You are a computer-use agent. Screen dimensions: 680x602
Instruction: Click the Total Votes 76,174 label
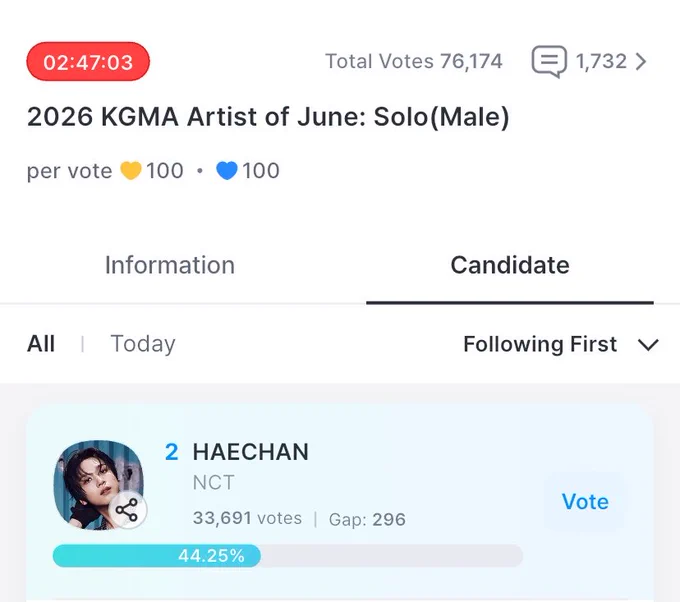click(x=414, y=61)
